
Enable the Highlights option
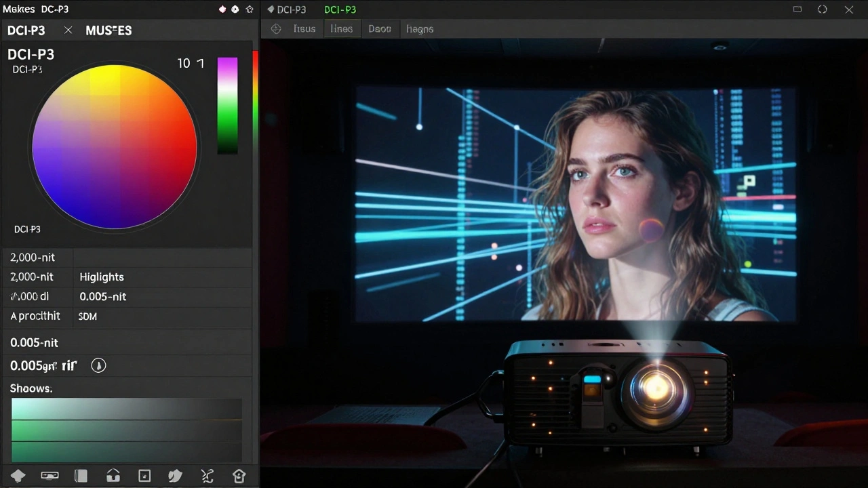point(102,277)
